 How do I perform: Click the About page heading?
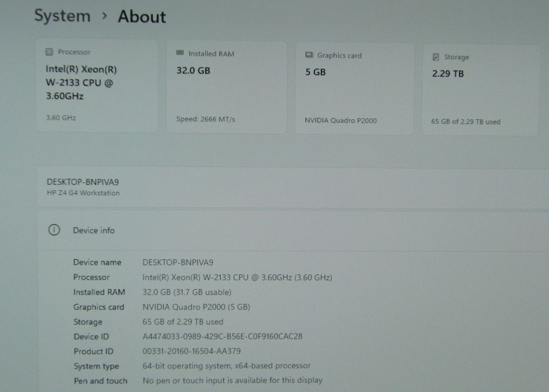pos(142,17)
